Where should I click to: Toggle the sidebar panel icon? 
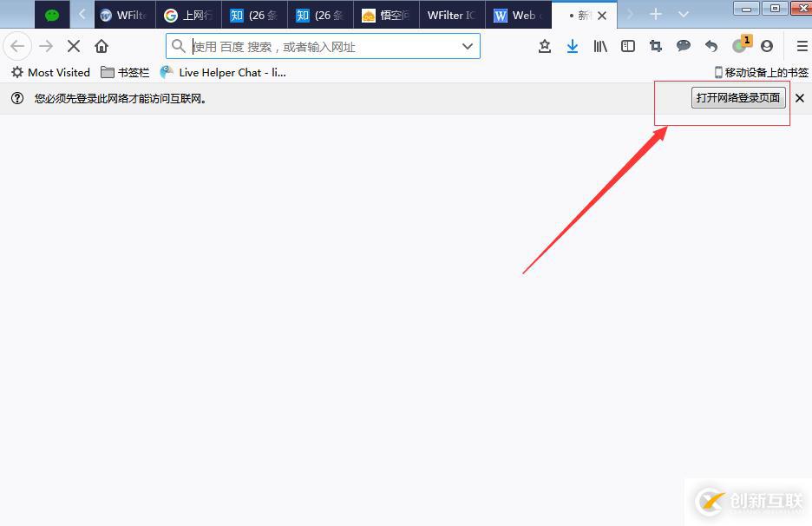[627, 46]
